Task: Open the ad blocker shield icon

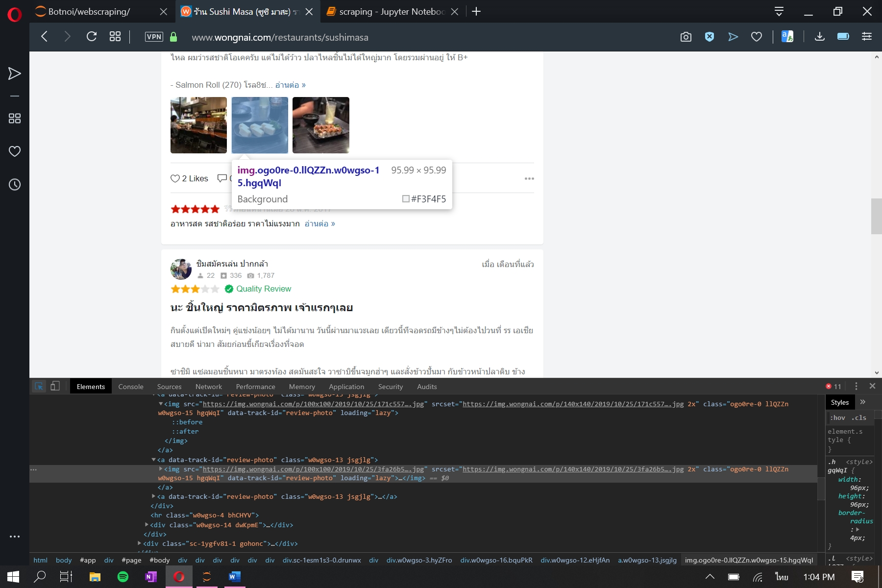Action: 709,37
